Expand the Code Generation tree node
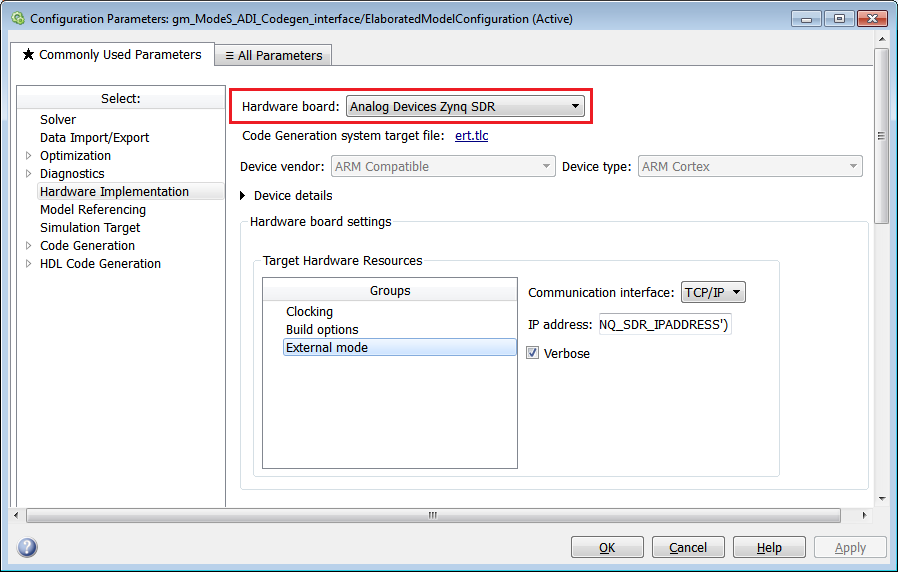Viewport: 898px width, 572px height. pos(29,246)
